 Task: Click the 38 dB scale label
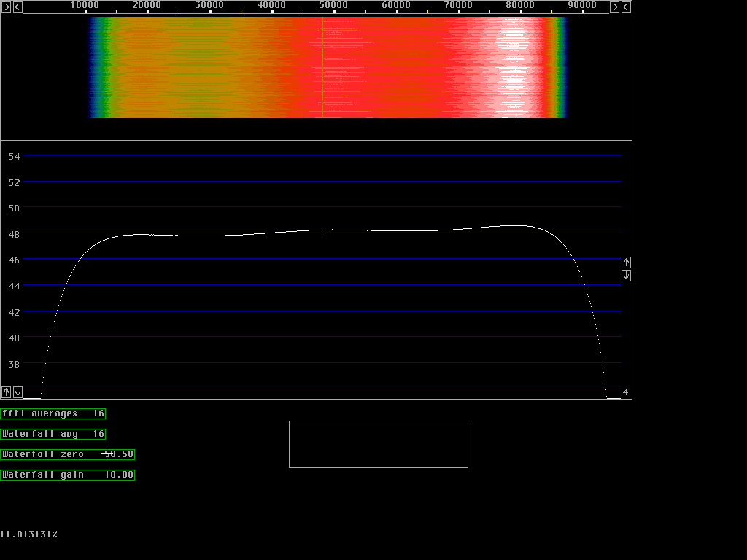pos(15,365)
